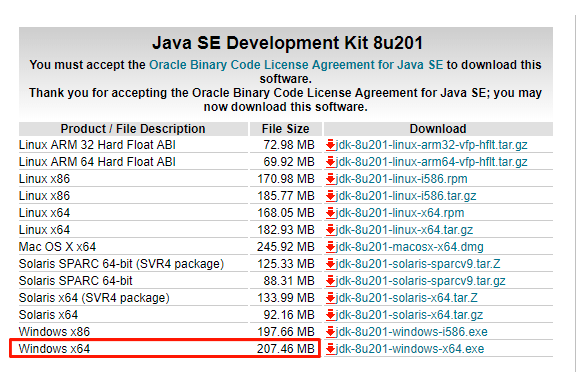The height and width of the screenshot is (374, 576).
Task: Click the Product / File Description header
Action: [133, 129]
